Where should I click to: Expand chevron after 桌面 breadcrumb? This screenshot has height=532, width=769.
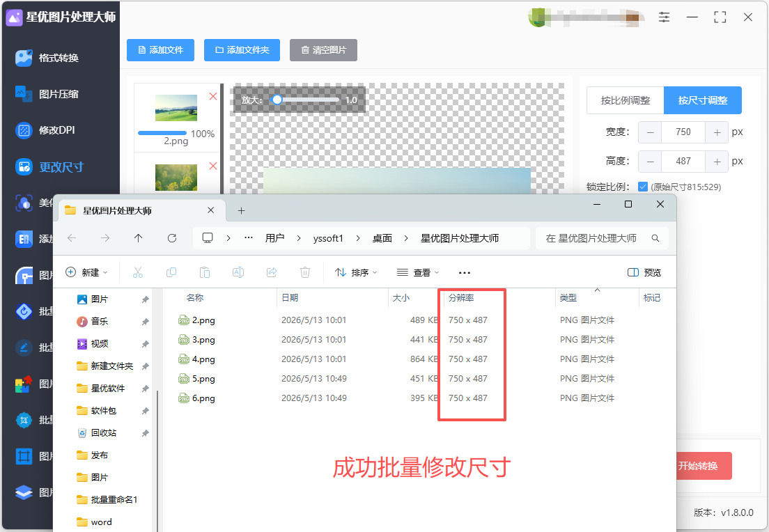406,238
